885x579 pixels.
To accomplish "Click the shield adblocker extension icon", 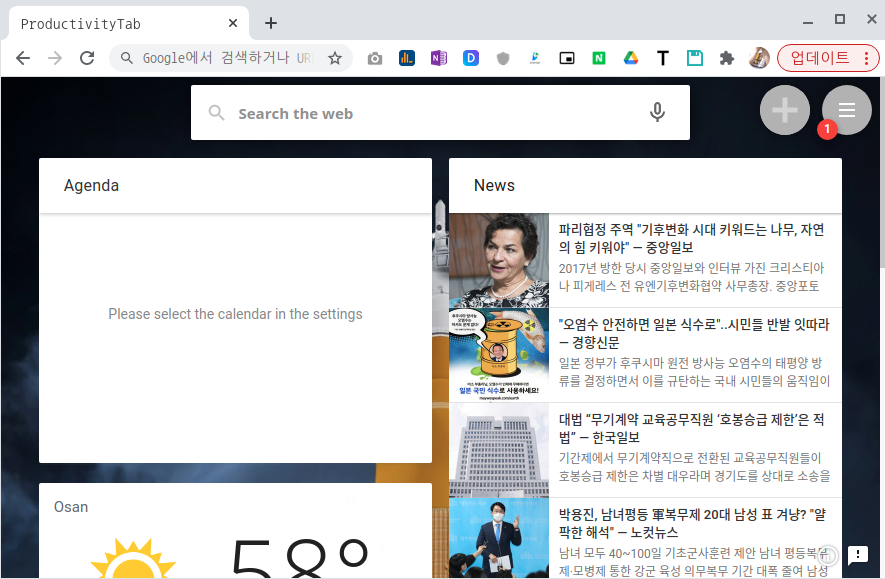I will tap(503, 58).
